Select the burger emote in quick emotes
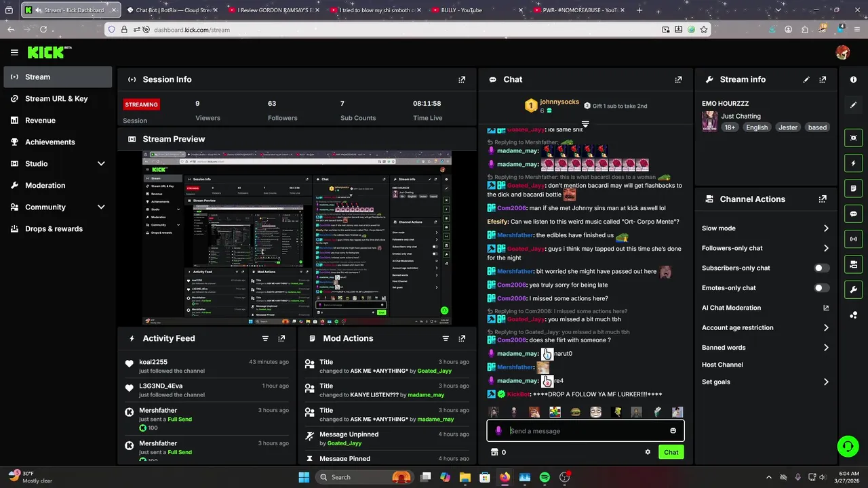Screen dimensions: 868x488 (575, 412)
